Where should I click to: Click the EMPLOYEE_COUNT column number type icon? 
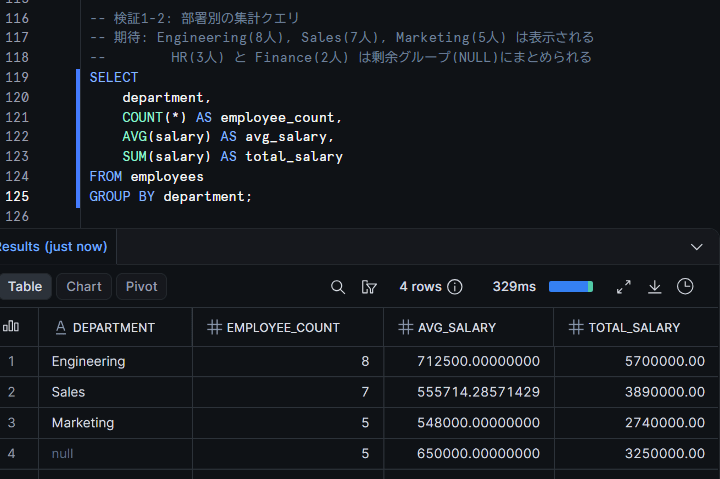(x=214, y=327)
